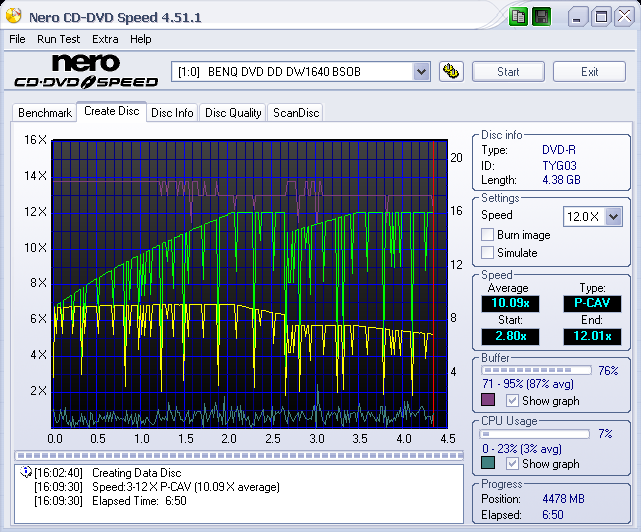Screen dimensions: 641x532
Task: Click the copy to clipboard icon
Action: point(518,17)
